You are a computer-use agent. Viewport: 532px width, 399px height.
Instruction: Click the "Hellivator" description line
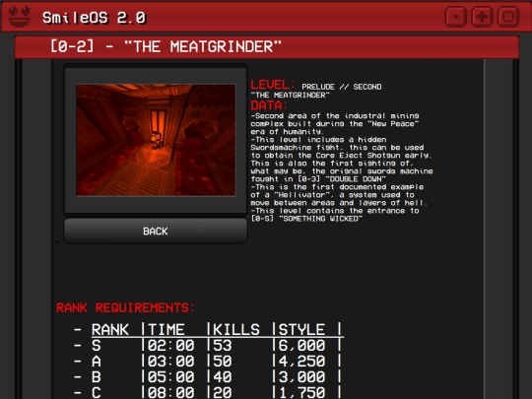[333, 195]
